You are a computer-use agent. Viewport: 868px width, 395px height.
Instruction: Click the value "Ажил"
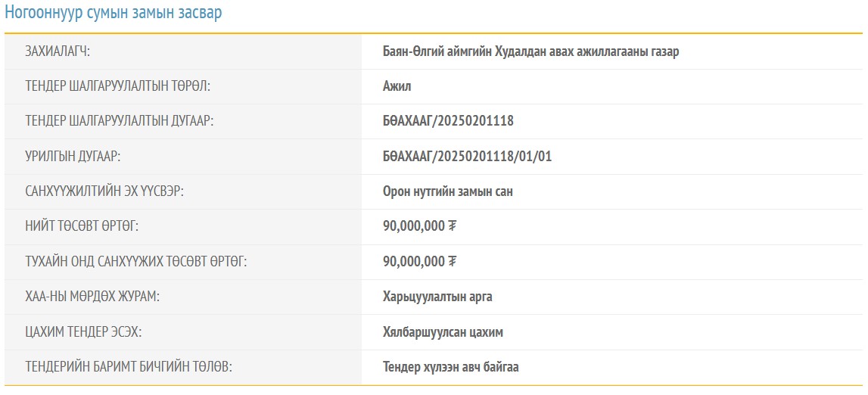coord(397,86)
